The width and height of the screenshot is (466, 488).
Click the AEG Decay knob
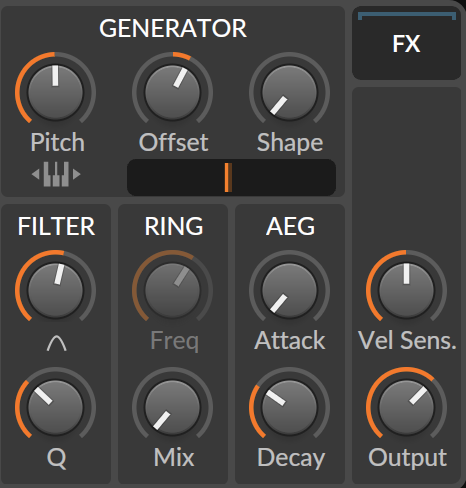coord(289,407)
